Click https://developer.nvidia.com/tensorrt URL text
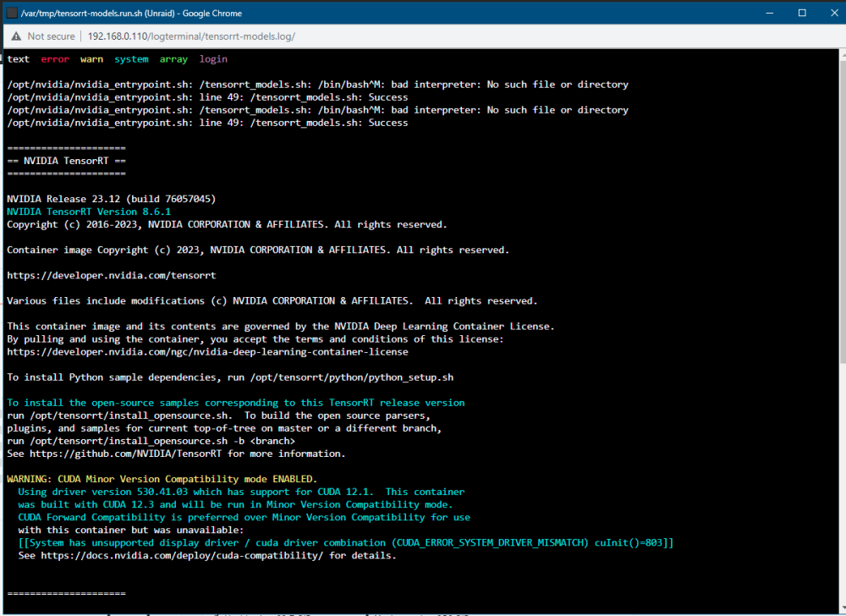This screenshot has width=846, height=616. (x=112, y=276)
